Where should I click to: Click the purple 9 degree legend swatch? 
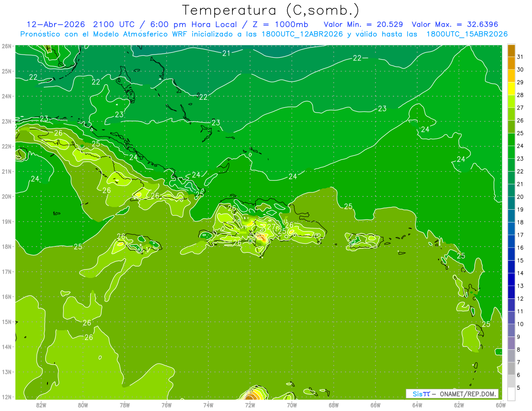click(x=511, y=343)
